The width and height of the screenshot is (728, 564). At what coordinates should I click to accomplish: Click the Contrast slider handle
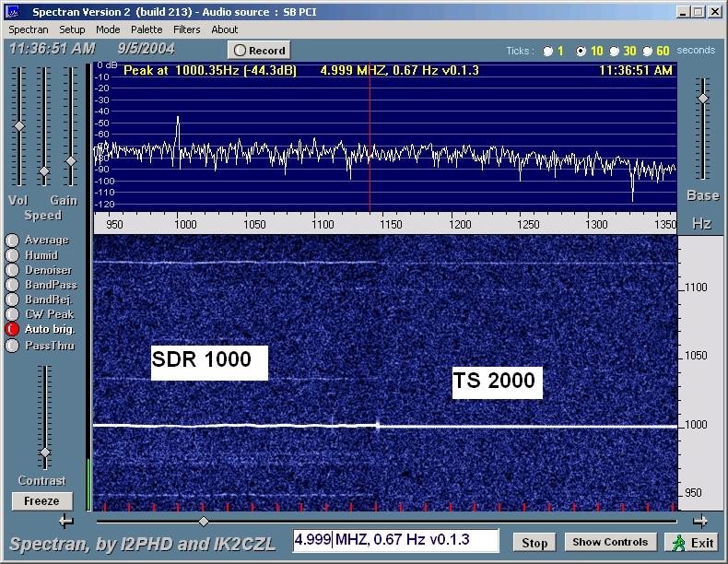tap(44, 452)
